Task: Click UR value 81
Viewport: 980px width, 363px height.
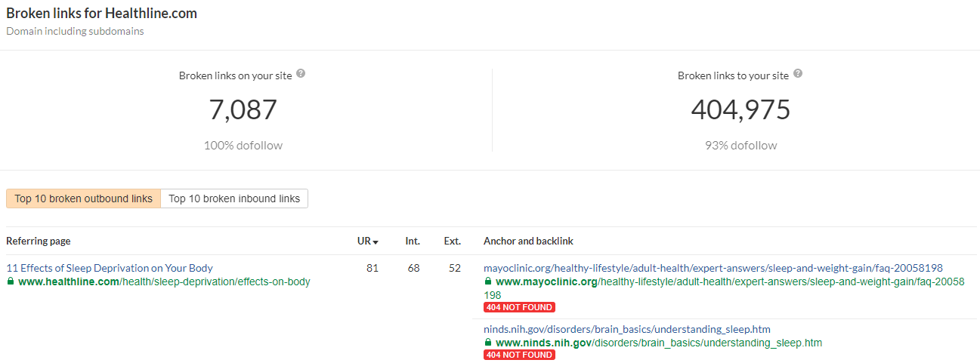Action: 373,268
